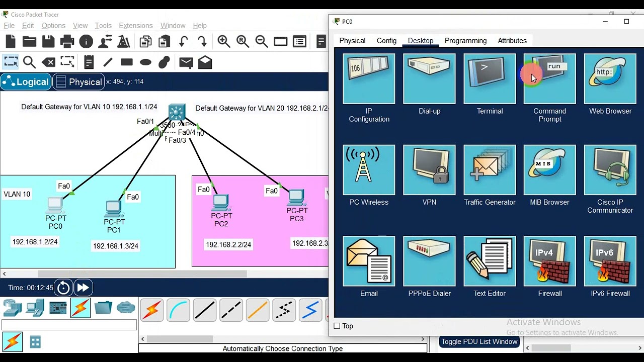
Task: Select the PC2 device in workspace
Action: (221, 203)
